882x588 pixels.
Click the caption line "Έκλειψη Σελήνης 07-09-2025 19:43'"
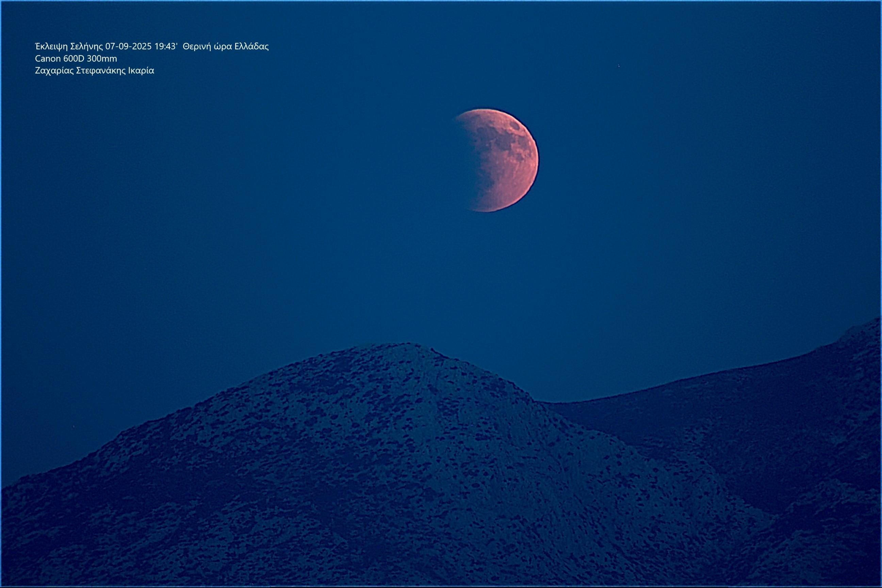[106, 47]
